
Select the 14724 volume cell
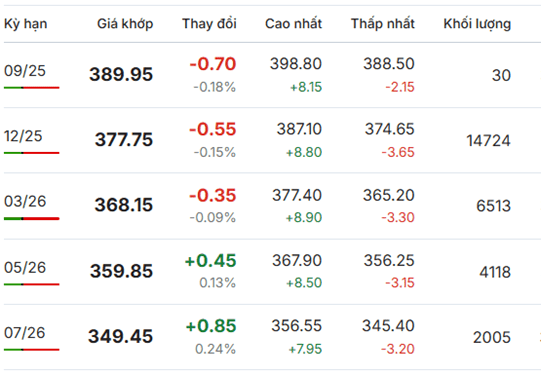click(x=488, y=141)
